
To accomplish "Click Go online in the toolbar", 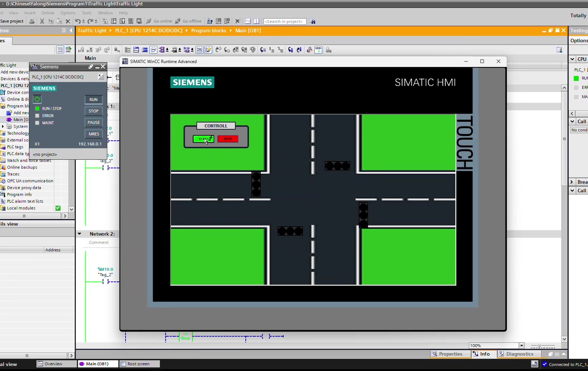I will 159,21.
